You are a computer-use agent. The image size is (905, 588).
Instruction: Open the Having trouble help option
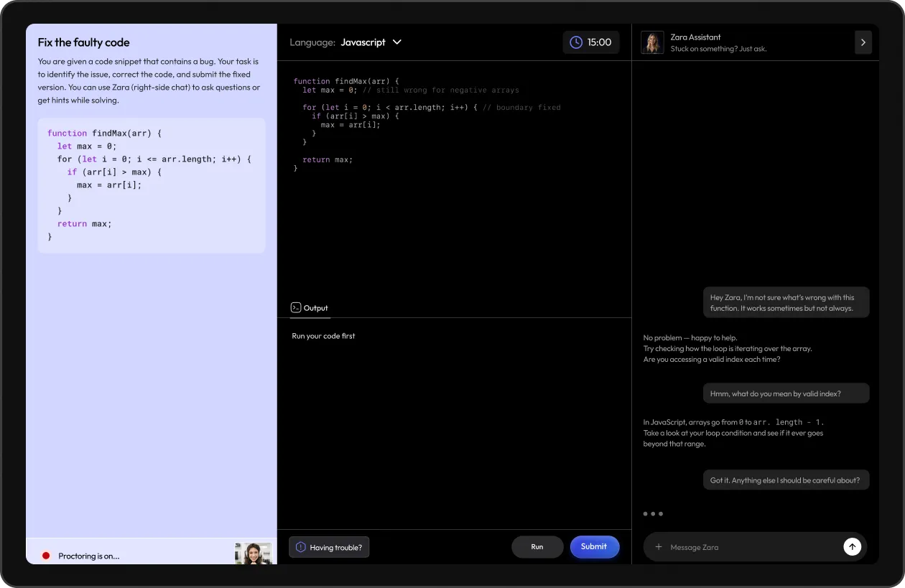coord(329,547)
